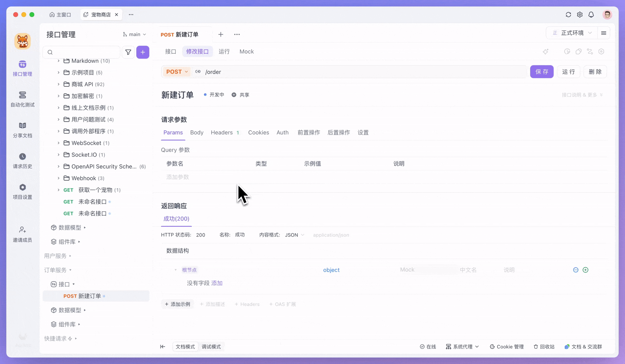Open 分享文档 in the left sidebar
The width and height of the screenshot is (625, 364).
[22, 130]
